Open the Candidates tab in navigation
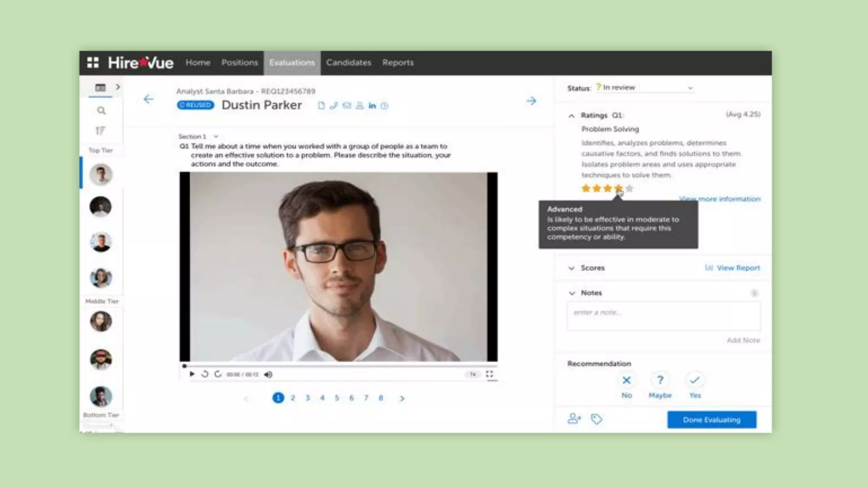Screen dimensions: 868x488 pos(348,63)
